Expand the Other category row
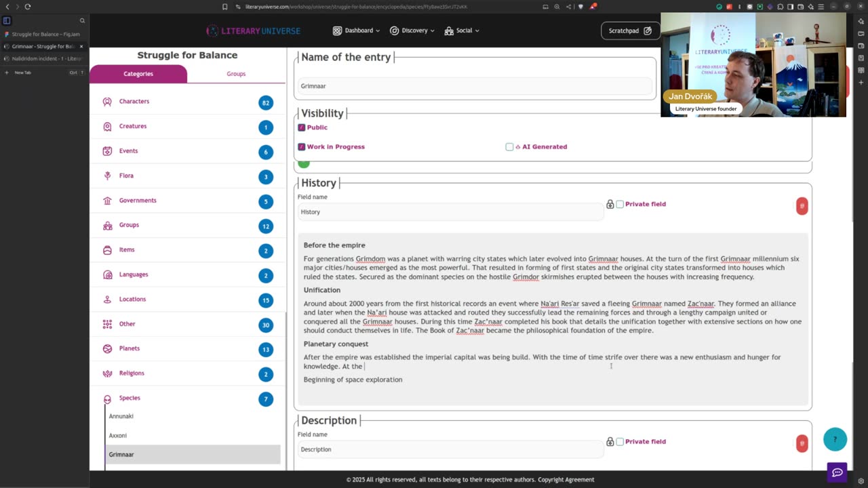This screenshot has width=868, height=488. point(187,324)
